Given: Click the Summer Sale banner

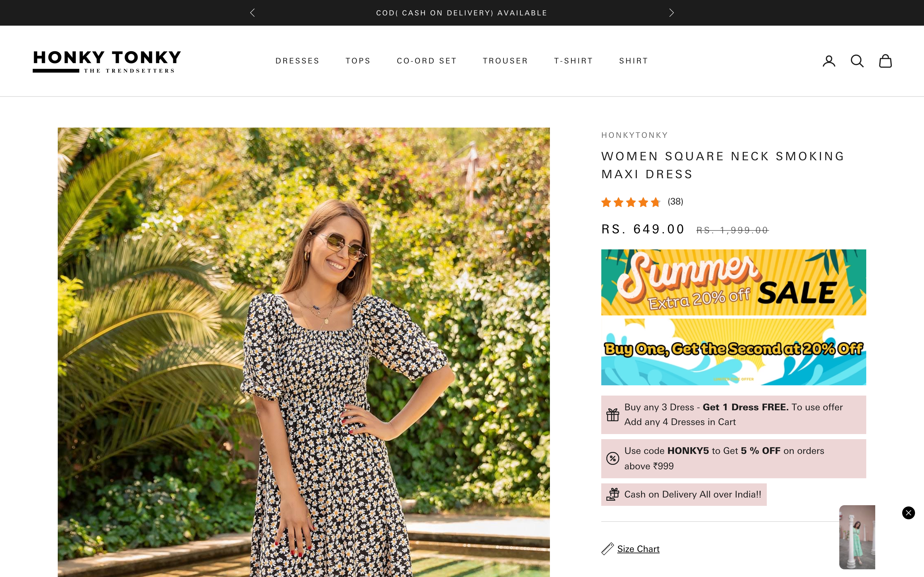Looking at the screenshot, I should (x=733, y=282).
